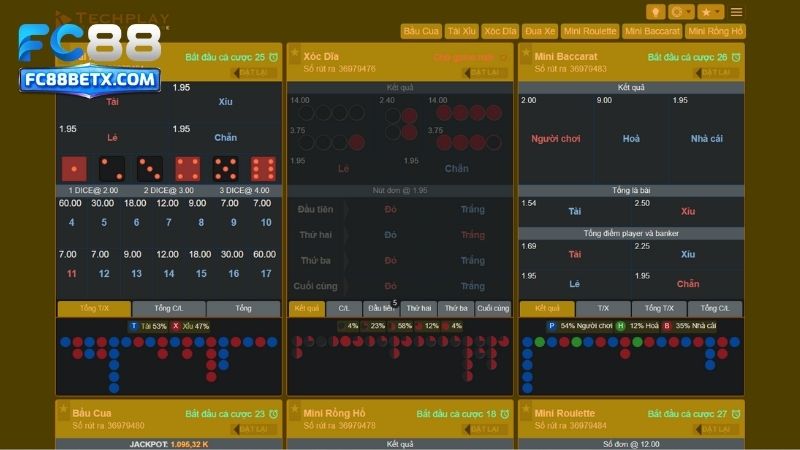Bet on the three-pip dice face
800x450 pixels.
tap(149, 169)
